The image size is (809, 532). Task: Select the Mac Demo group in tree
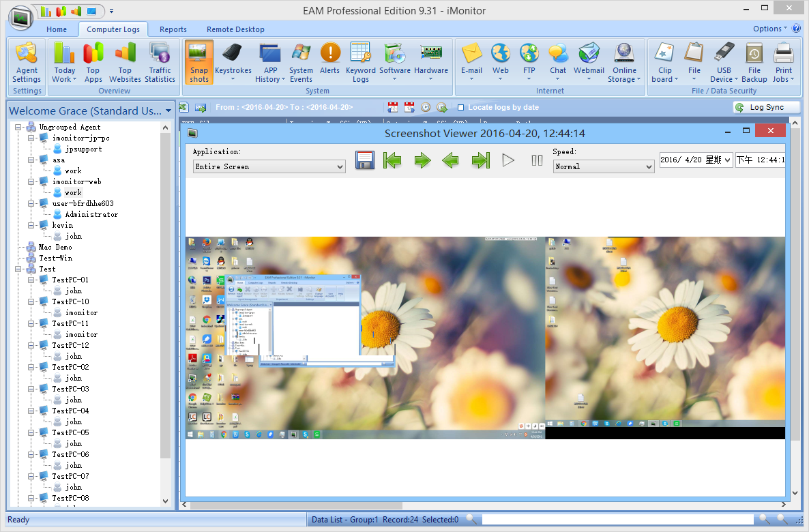[x=55, y=247]
